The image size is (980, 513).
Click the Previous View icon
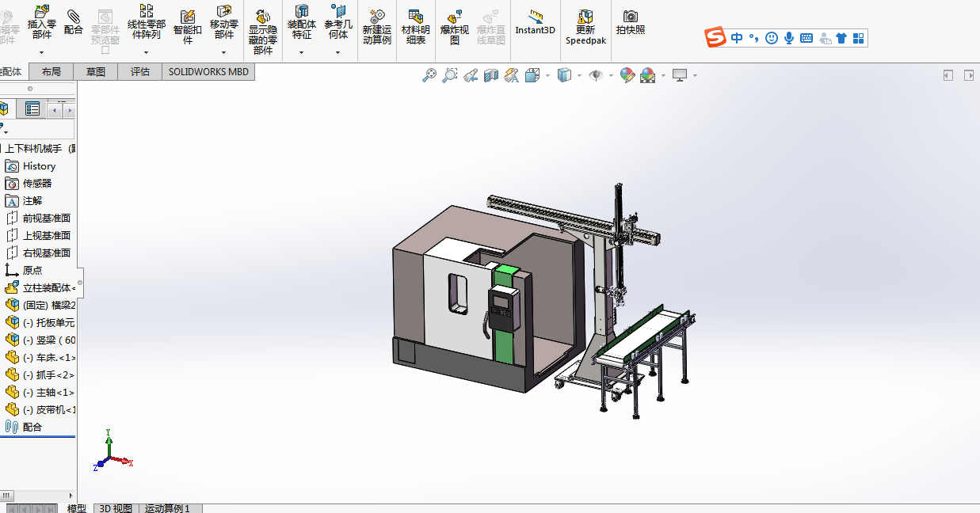click(471, 75)
